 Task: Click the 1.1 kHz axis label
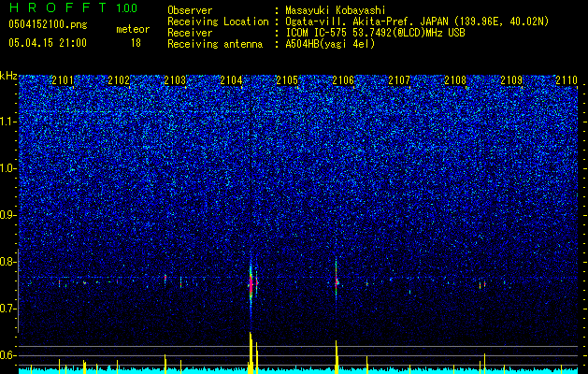coord(7,122)
